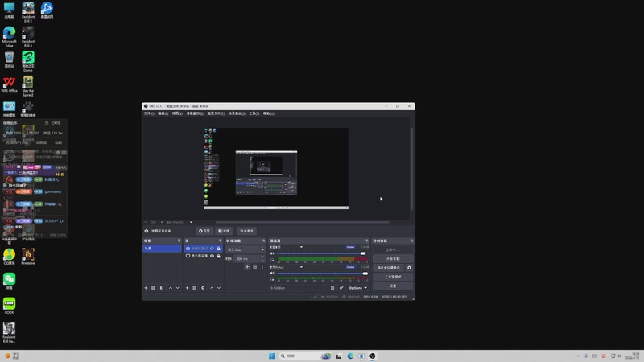Remove transition with the trash icon
Image resolution: width=644 pixels, height=362 pixels.
point(254,267)
